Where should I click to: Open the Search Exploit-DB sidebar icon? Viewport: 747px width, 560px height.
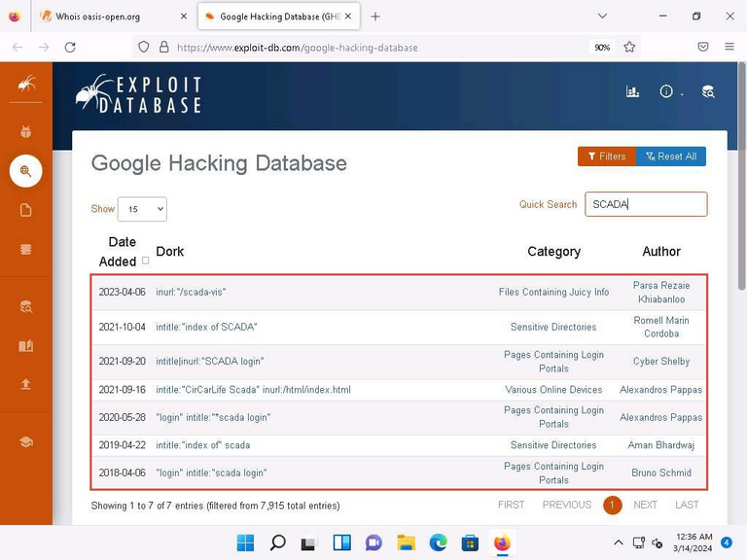pos(26,306)
